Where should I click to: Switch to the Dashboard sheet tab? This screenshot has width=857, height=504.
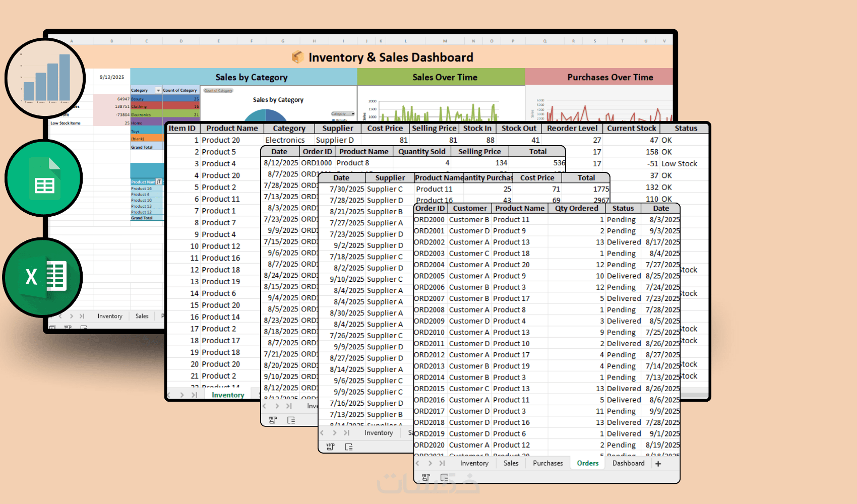click(x=628, y=463)
